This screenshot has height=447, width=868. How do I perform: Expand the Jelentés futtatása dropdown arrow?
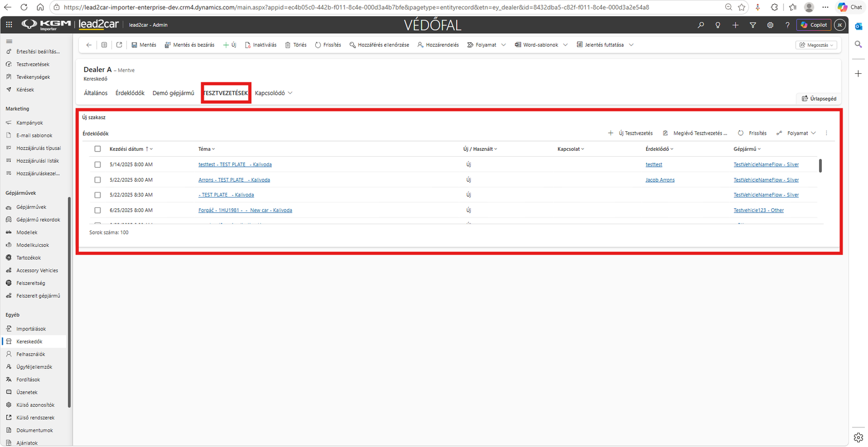631,45
